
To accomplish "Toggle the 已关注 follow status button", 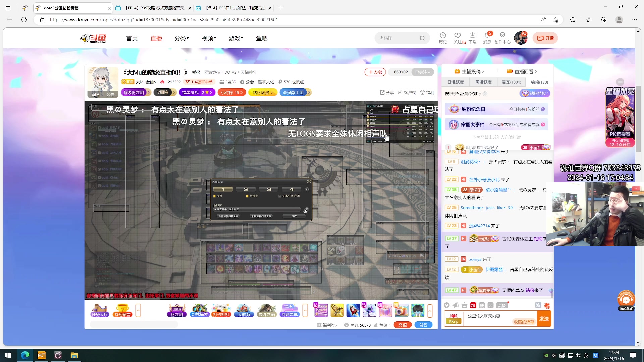I will [422, 72].
